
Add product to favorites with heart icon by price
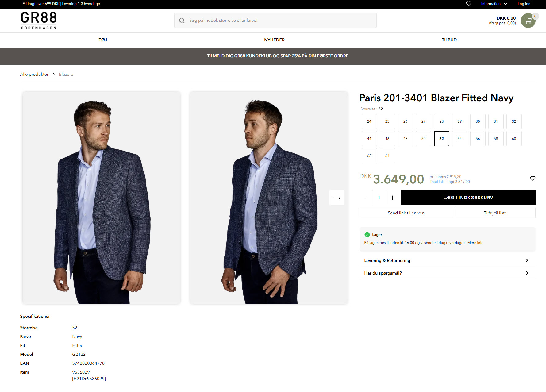pos(533,179)
